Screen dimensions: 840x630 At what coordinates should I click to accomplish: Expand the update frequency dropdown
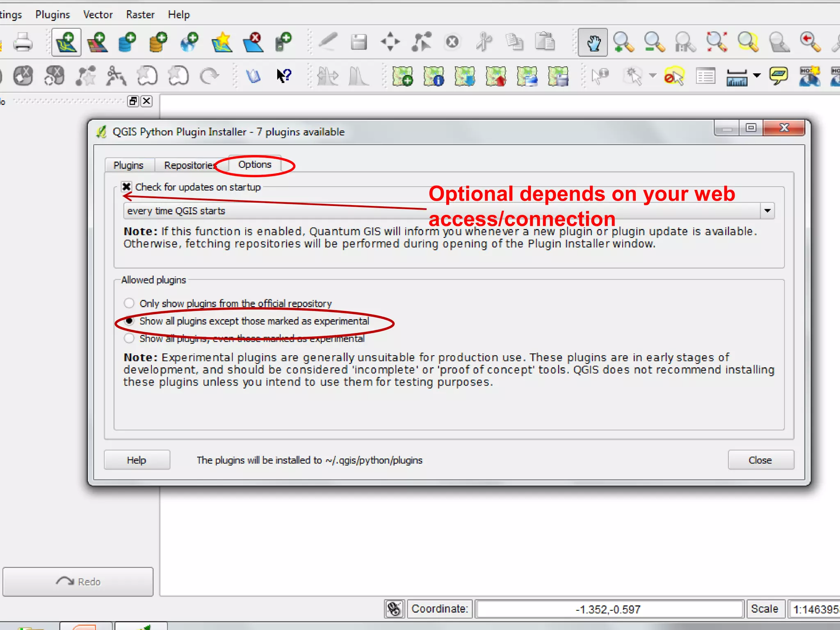(x=767, y=211)
